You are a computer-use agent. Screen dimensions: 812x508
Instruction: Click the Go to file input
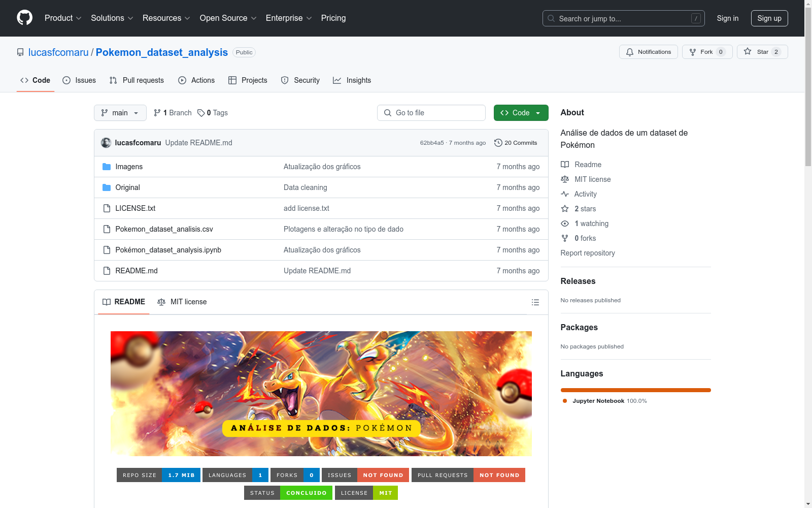431,113
